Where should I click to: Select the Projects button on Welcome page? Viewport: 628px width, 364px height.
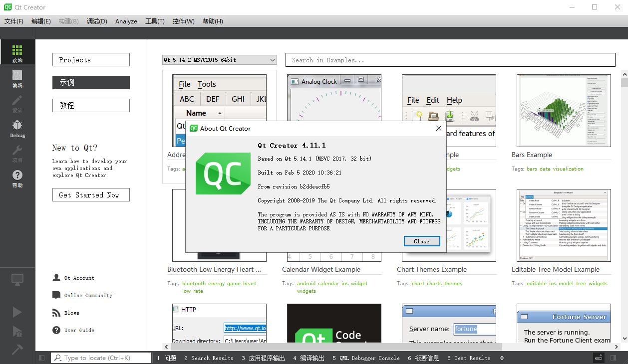point(91,60)
